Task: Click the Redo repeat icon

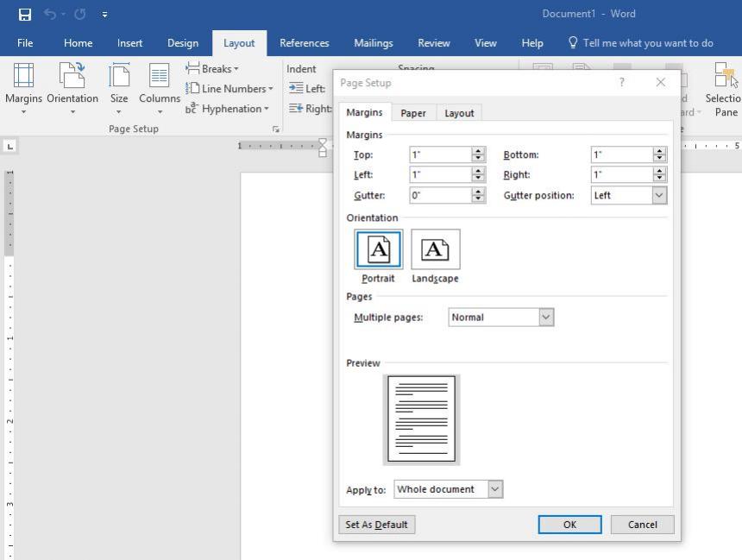Action: (80, 14)
